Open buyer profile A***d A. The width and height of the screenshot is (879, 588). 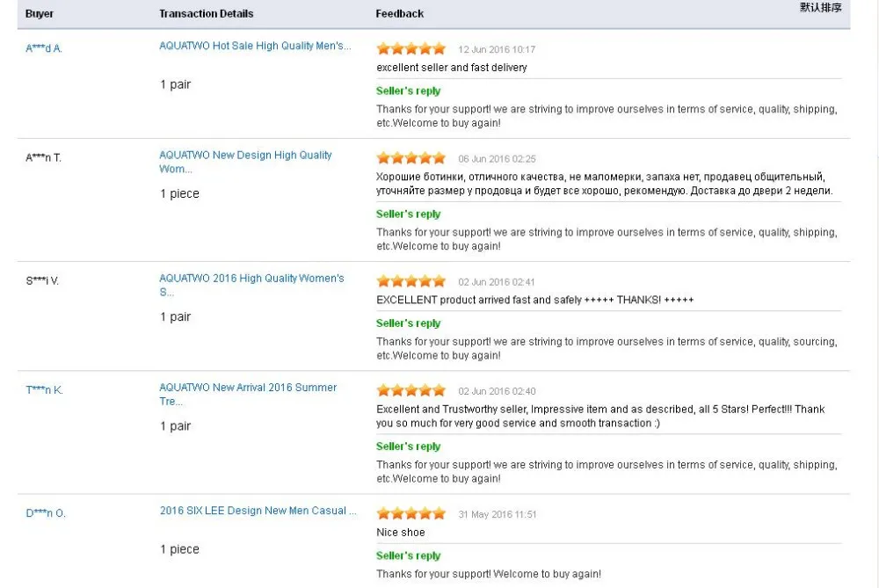tap(44, 48)
